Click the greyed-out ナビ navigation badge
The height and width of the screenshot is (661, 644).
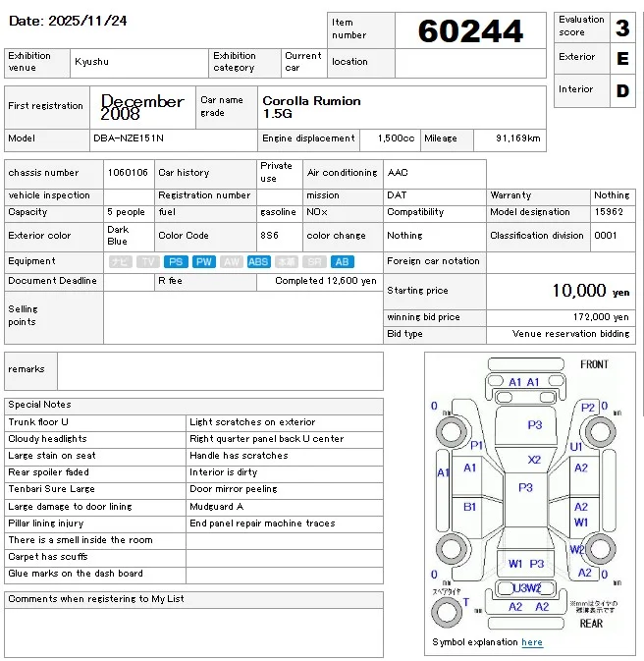120,262
